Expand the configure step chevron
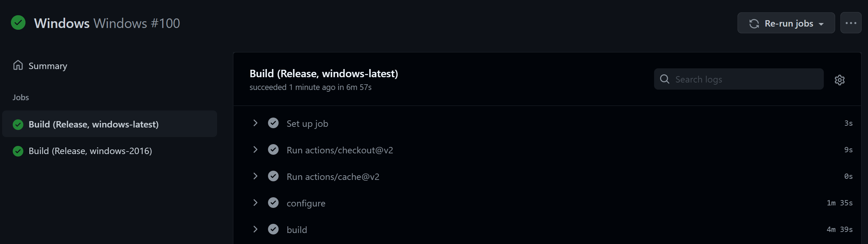Image resolution: width=868 pixels, height=244 pixels. [x=255, y=203]
